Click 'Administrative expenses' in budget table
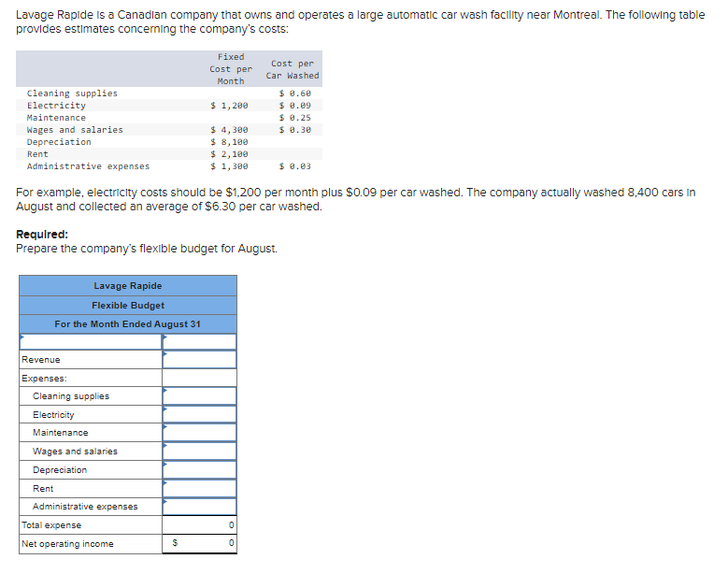This screenshot has width=728, height=588. [x=85, y=507]
